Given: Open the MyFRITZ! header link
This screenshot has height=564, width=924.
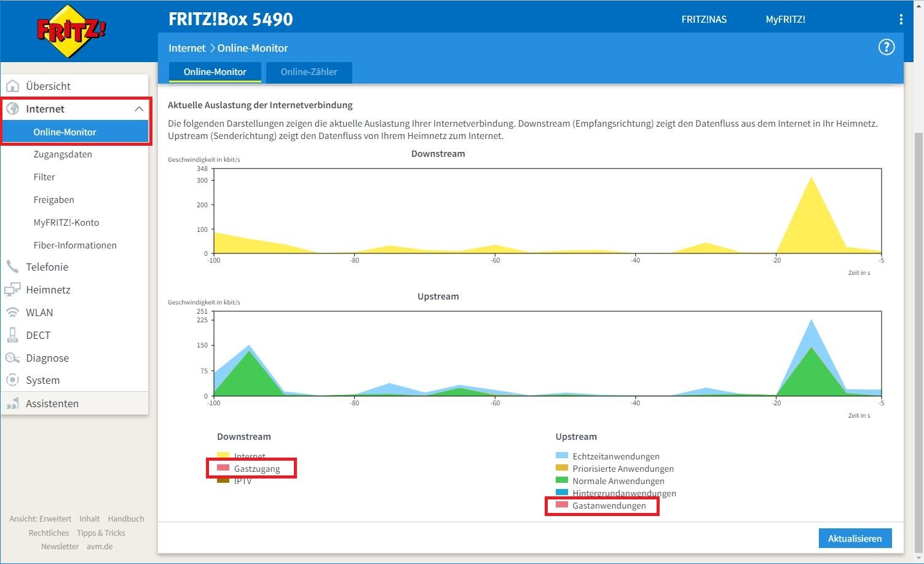Looking at the screenshot, I should coord(785,20).
